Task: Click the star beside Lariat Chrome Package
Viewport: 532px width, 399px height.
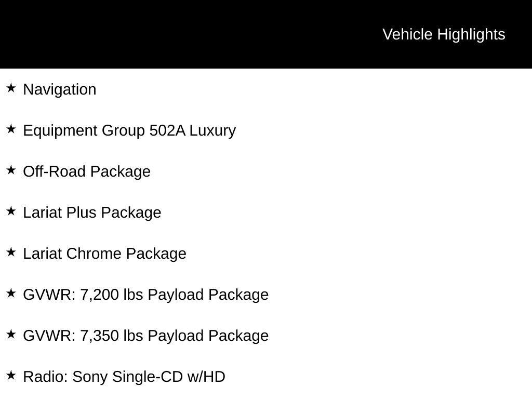Action: [x=11, y=252]
